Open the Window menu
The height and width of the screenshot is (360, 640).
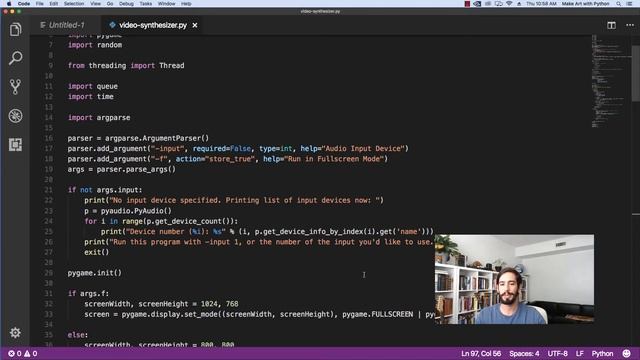pyautogui.click(x=167, y=4)
